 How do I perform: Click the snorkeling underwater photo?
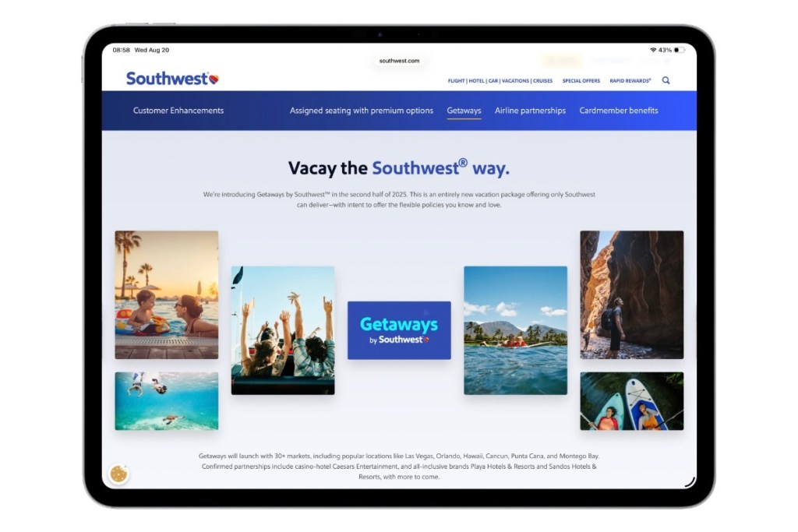pos(166,401)
